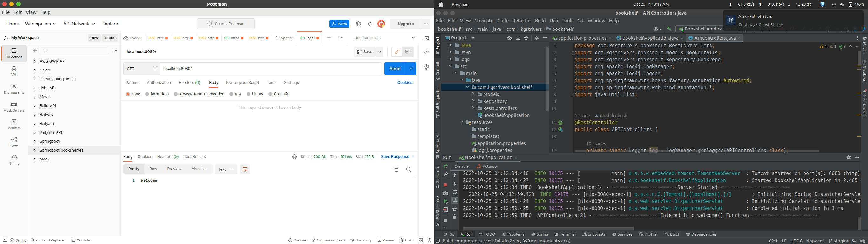Open Environments in the Postman sidebar
The width and height of the screenshot is (868, 244).
14,89
